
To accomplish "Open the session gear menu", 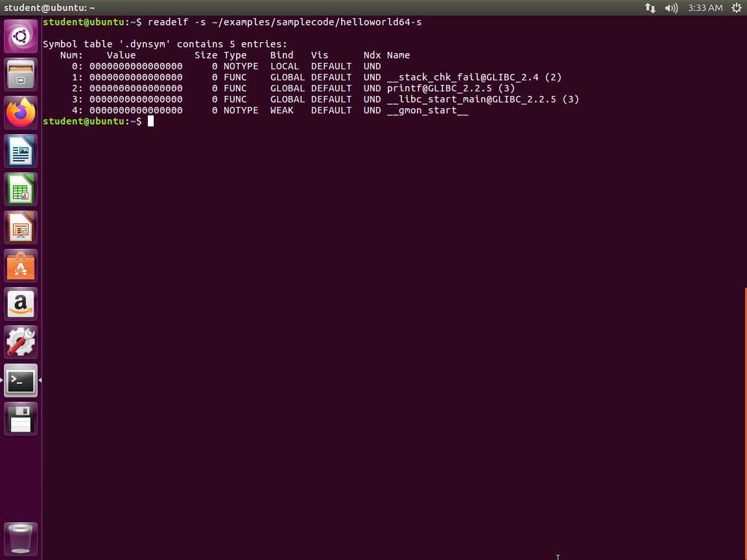I will 736,8.
